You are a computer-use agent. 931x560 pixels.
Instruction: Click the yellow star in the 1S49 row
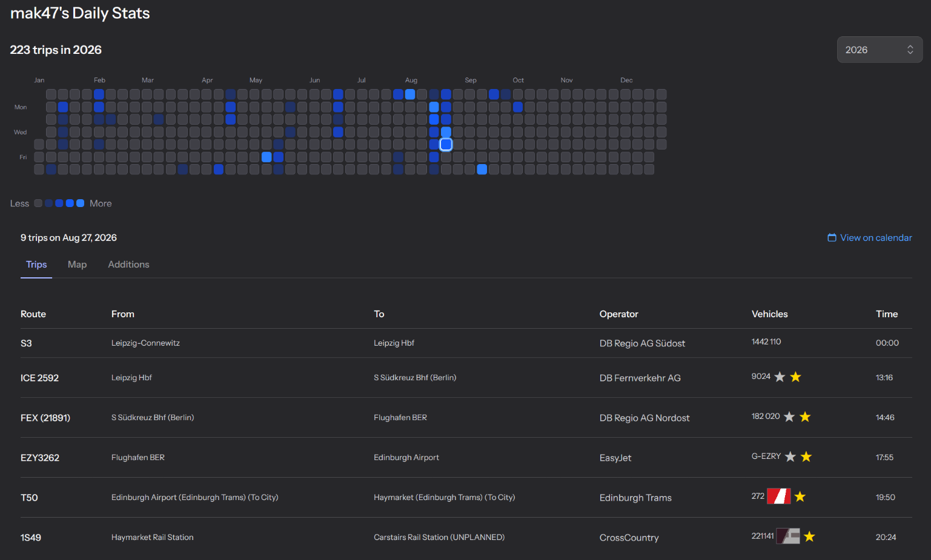pyautogui.click(x=809, y=537)
